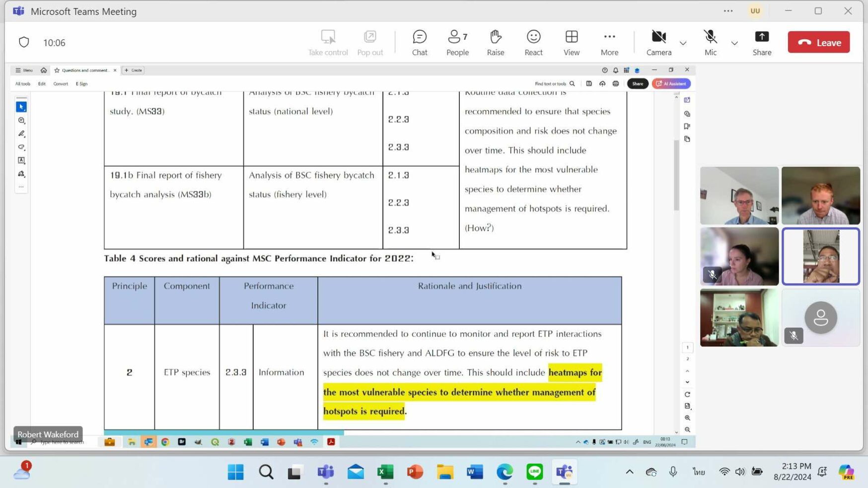Leave the meeting
Viewport: 868px width, 488px height.
[x=818, y=42]
